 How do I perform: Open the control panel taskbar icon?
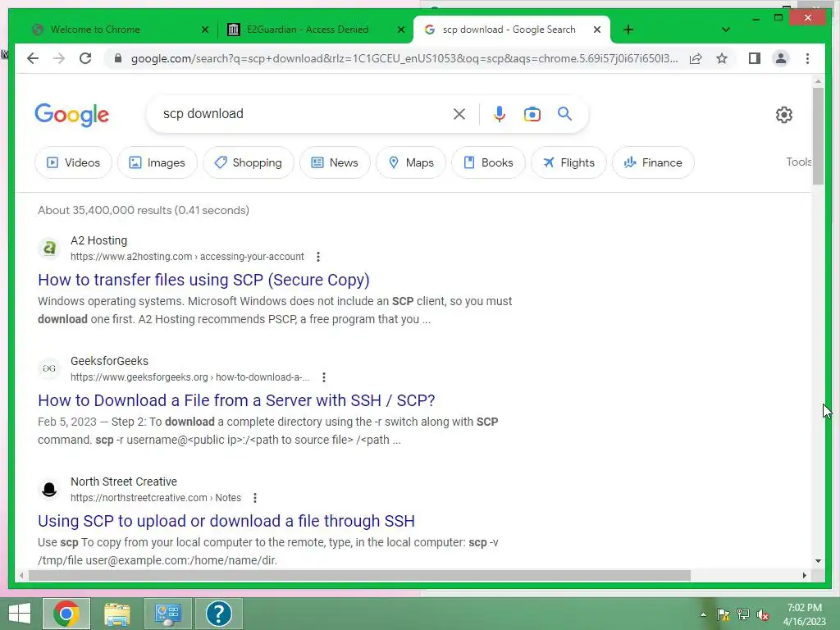click(167, 614)
